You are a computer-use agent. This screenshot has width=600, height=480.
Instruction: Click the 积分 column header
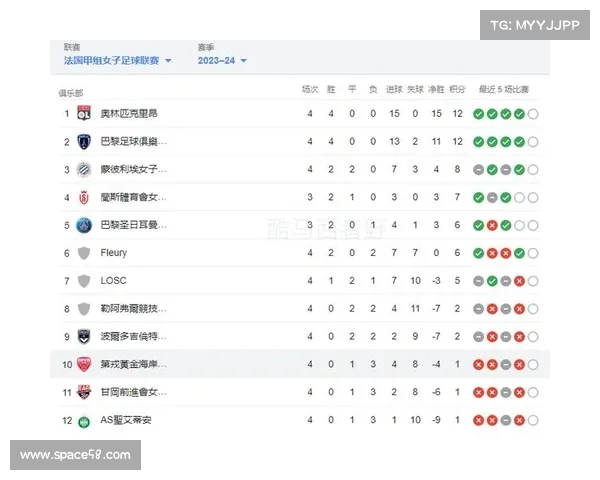(x=457, y=89)
